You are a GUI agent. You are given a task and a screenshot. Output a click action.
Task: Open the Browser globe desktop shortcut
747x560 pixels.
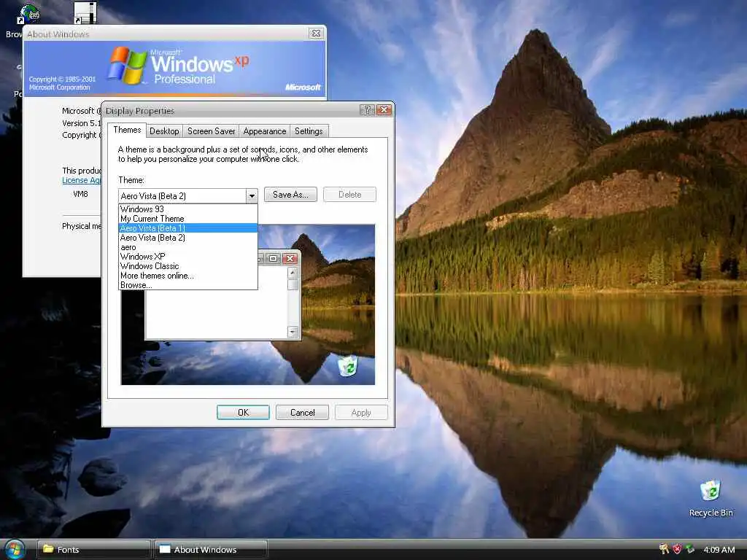click(28, 15)
